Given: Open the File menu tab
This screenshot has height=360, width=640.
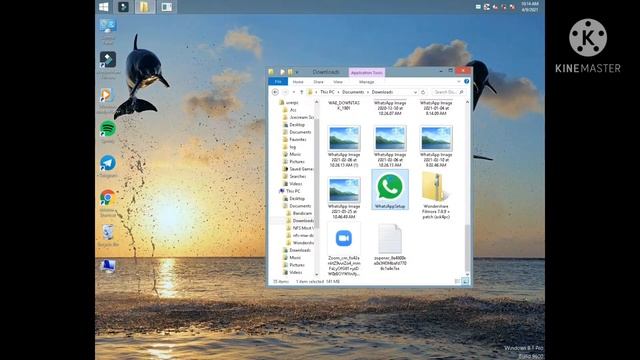Looking at the screenshot, I should [278, 82].
